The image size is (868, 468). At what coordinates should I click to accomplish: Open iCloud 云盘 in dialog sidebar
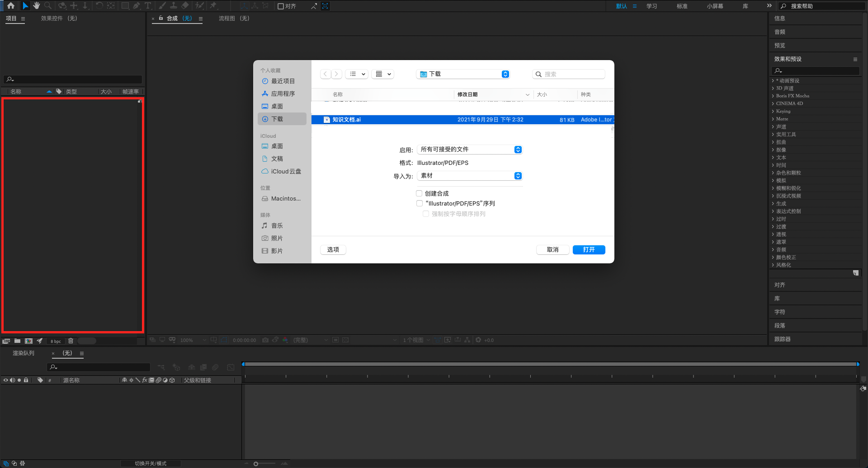[282, 172]
